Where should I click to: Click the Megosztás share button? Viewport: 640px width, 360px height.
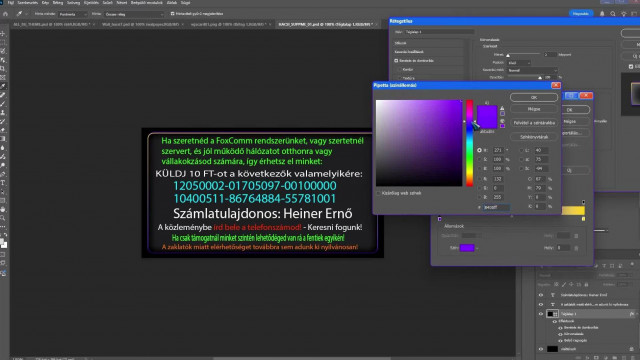tap(580, 13)
